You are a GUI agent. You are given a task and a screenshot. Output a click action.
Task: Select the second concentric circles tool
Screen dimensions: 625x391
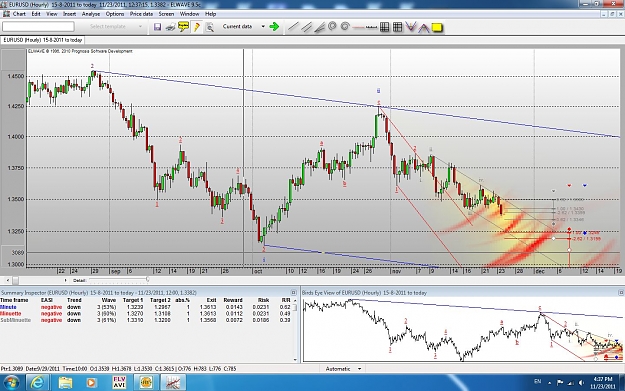(345, 27)
